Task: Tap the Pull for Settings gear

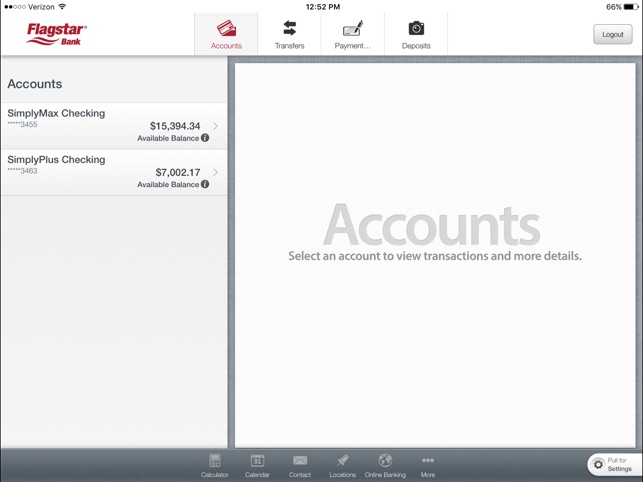Action: click(x=598, y=465)
